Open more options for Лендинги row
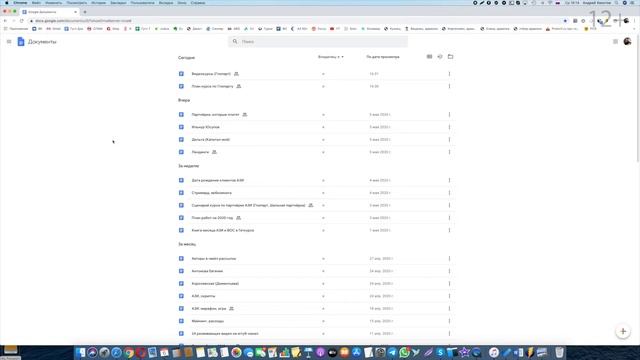 449,152
